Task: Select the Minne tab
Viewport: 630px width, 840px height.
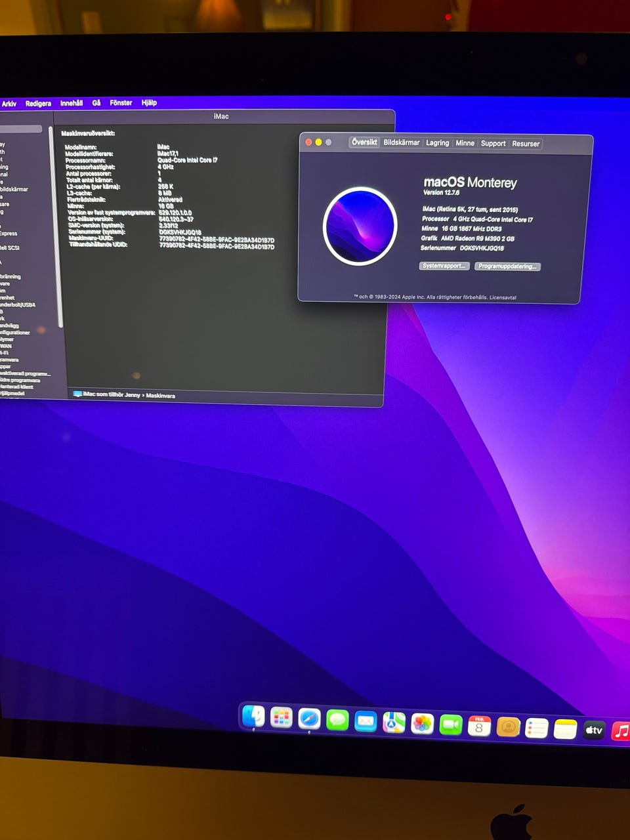Action: click(465, 143)
